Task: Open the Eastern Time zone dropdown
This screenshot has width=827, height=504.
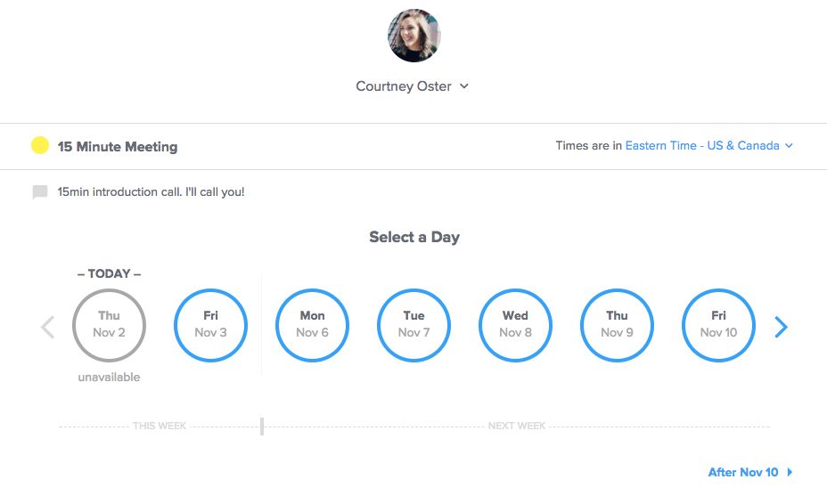Action: coord(702,146)
